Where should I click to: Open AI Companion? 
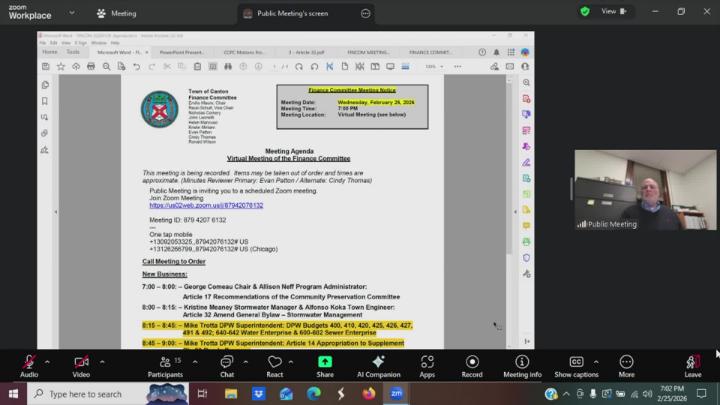click(x=378, y=364)
